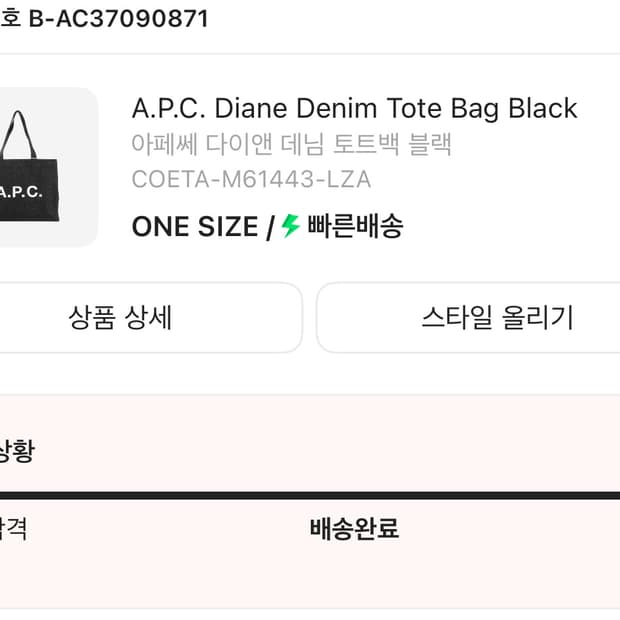Screen dimensions: 620x620
Task: Tap the 배송완료 status text
Action: [354, 529]
